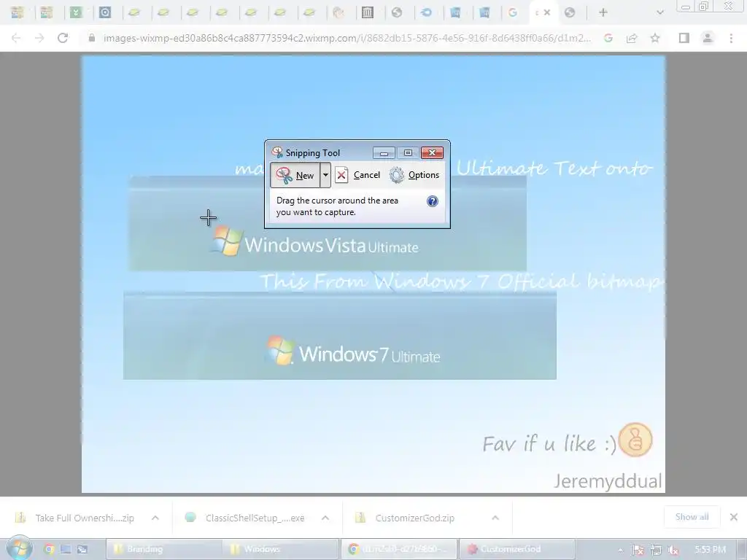
Task: Switch to Branding folder taskbar window
Action: (x=163, y=549)
